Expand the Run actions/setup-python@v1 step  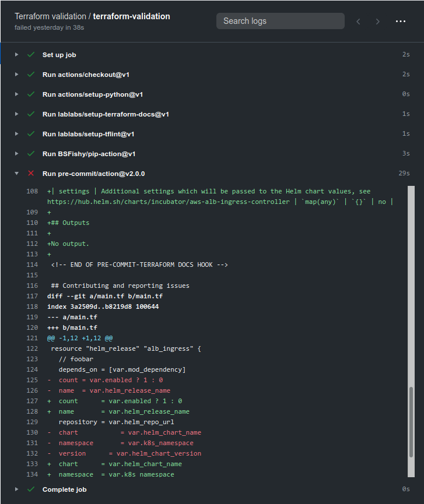[x=16, y=94]
